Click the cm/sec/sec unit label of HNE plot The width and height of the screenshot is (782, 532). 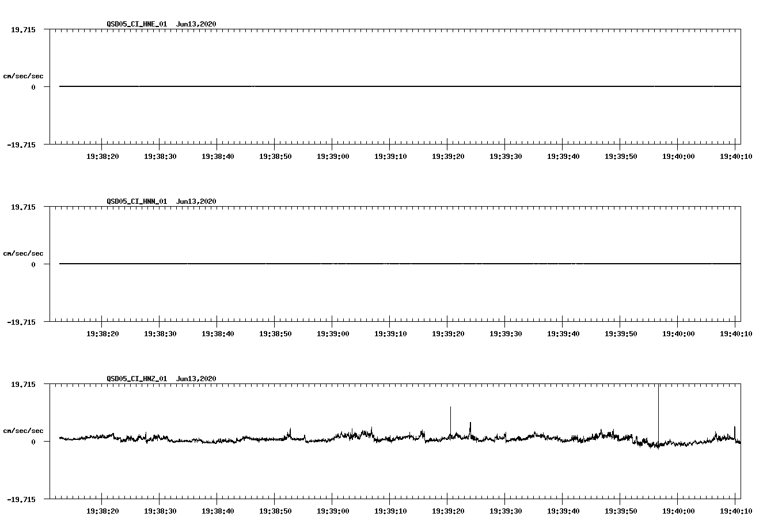(x=23, y=76)
